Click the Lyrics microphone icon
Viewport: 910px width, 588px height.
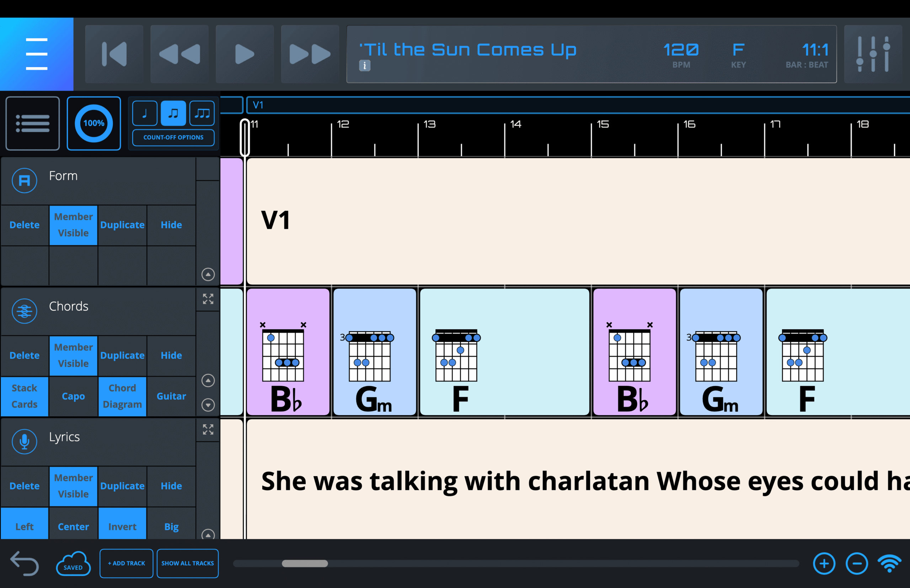25,441
